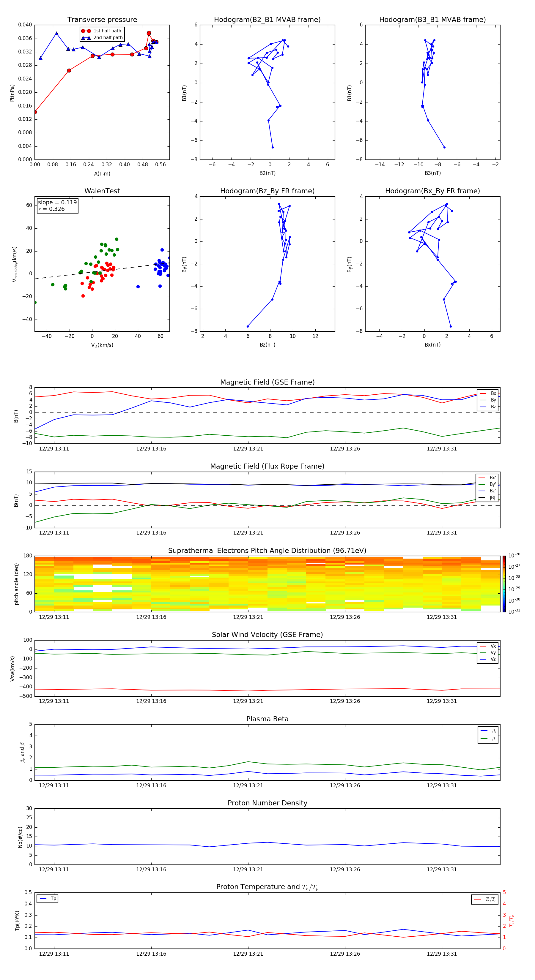Click the 'V_remaining(km/s)' y-axis label

[15, 264]
